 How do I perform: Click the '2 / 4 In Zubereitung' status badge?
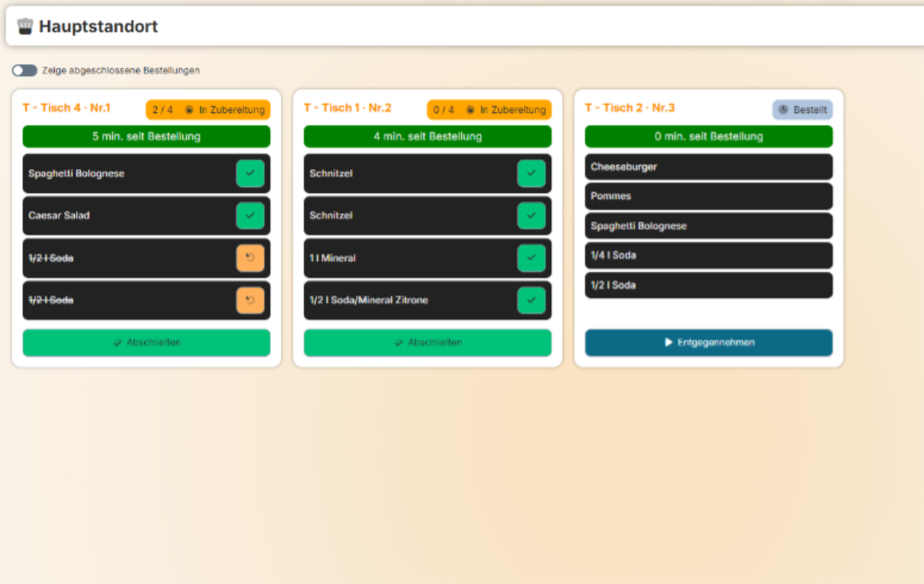pos(208,110)
